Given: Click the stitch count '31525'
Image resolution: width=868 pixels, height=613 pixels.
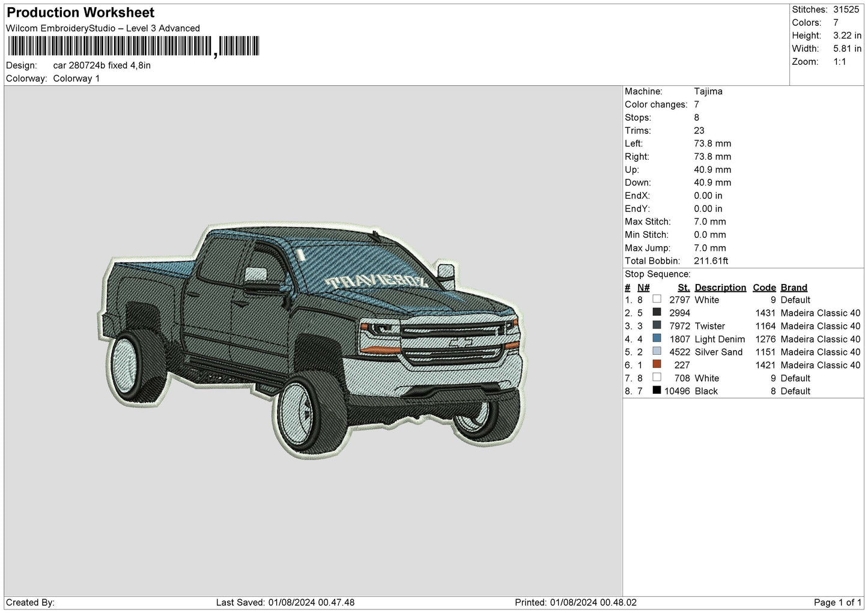Looking at the screenshot, I should click(846, 10).
